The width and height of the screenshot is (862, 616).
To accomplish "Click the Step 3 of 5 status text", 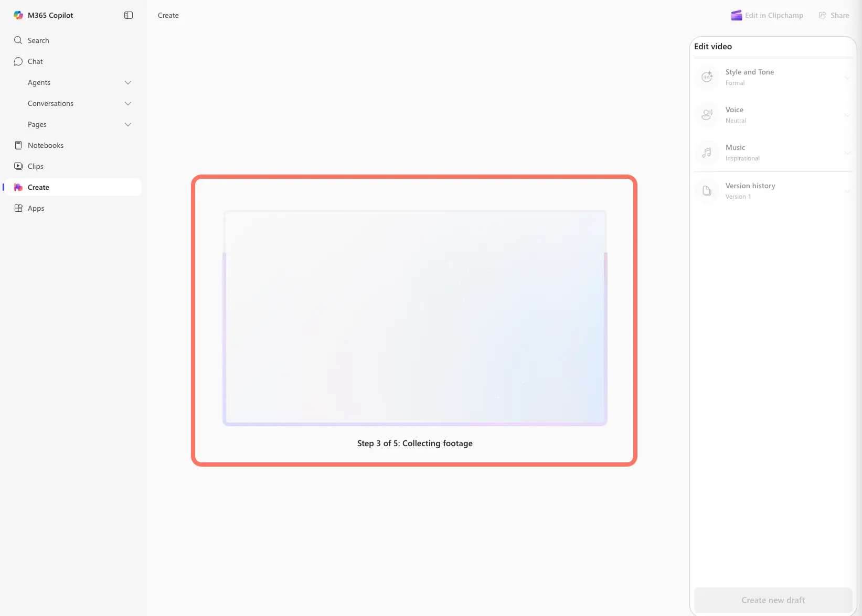I will pyautogui.click(x=415, y=443).
